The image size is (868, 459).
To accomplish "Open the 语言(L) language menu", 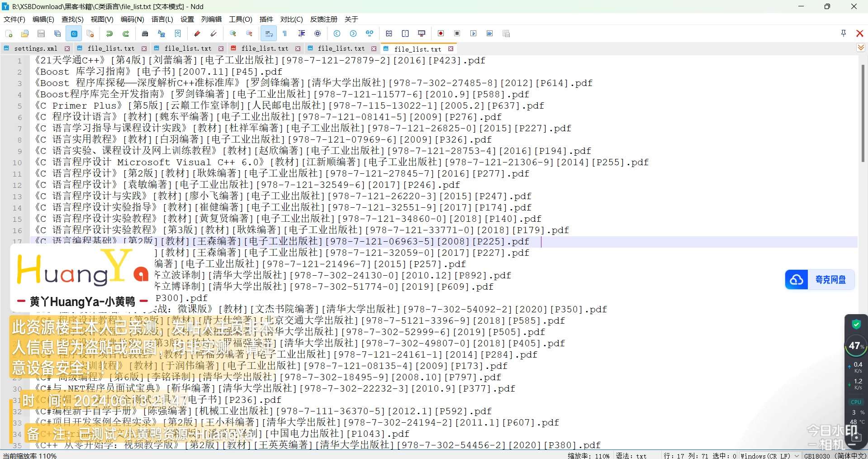I will coord(162,19).
